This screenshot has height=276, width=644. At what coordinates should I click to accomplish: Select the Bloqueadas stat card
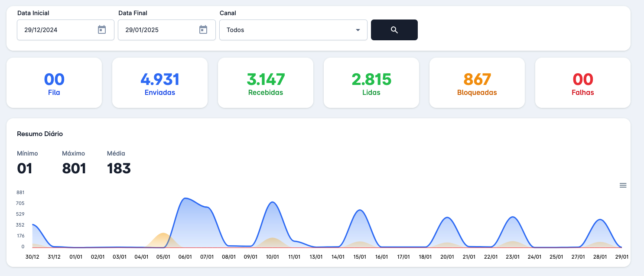coord(477,83)
